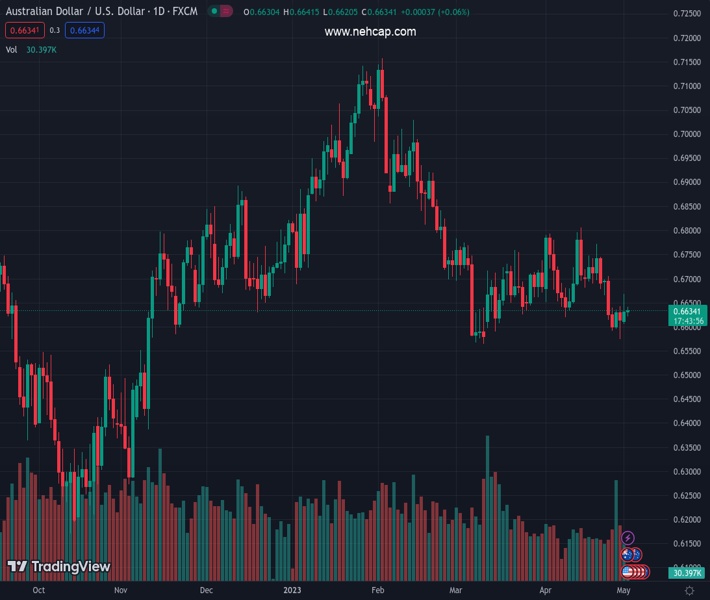Screen dimensions: 710x600
Task: Click the close value C0.66341
Action: pos(379,12)
